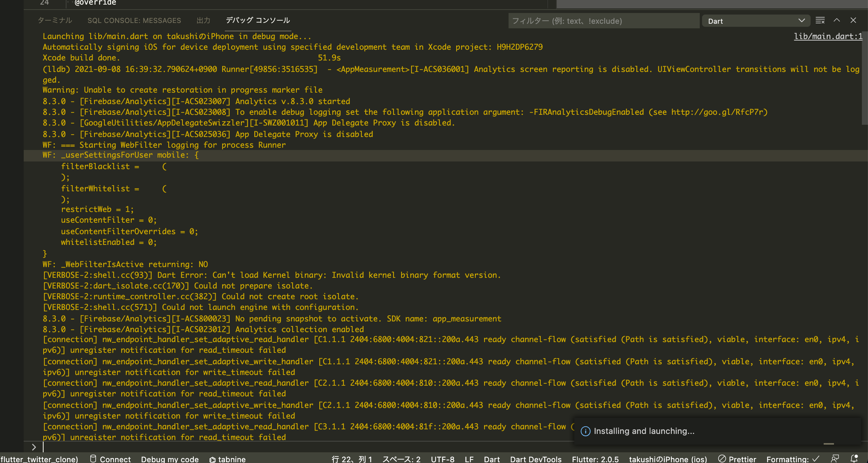The image size is (868, 463).
Task: Click the feedback person icon in status bar
Action: pos(835,458)
